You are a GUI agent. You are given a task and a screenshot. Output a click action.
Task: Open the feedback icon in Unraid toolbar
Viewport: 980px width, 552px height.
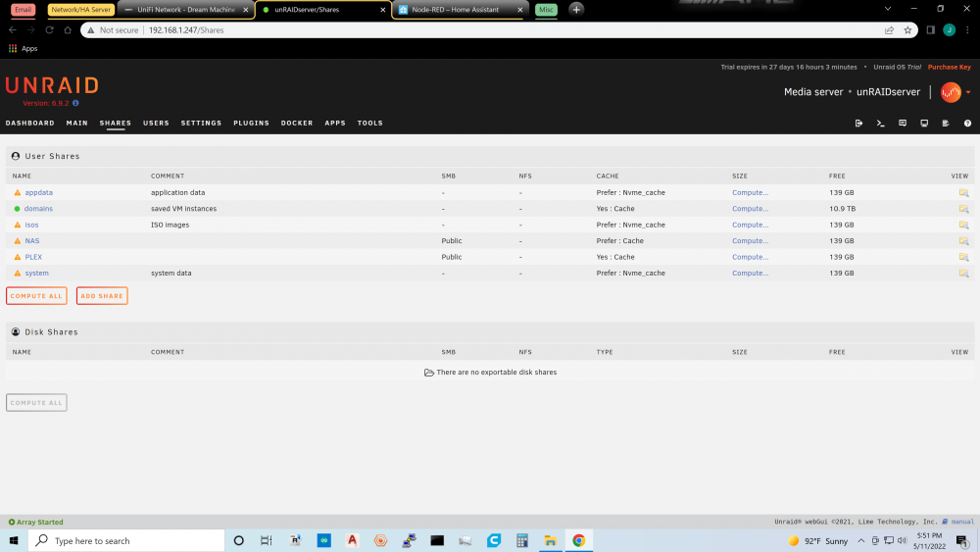point(903,124)
